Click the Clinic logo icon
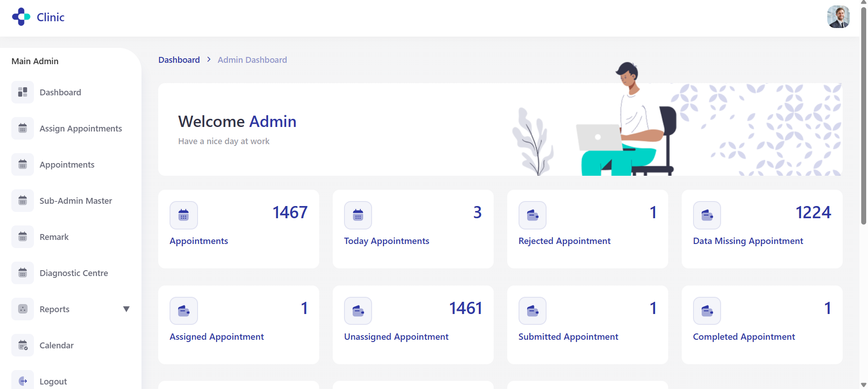868x389 pixels. (21, 17)
